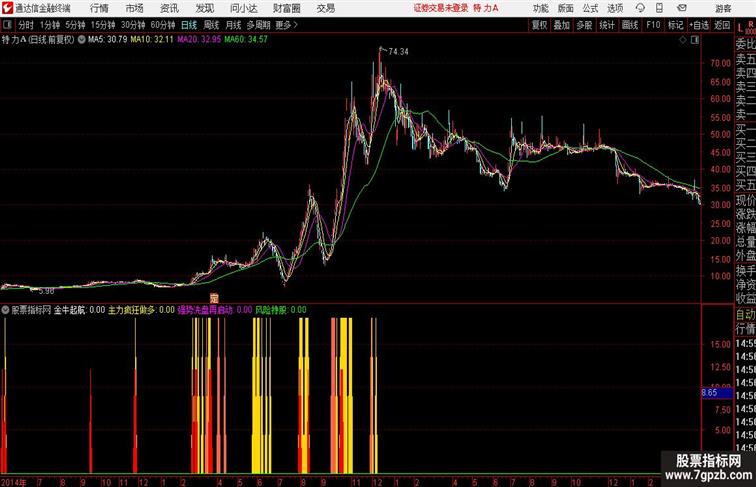
Task: Click the 标记 toolbar button
Action: [675, 25]
